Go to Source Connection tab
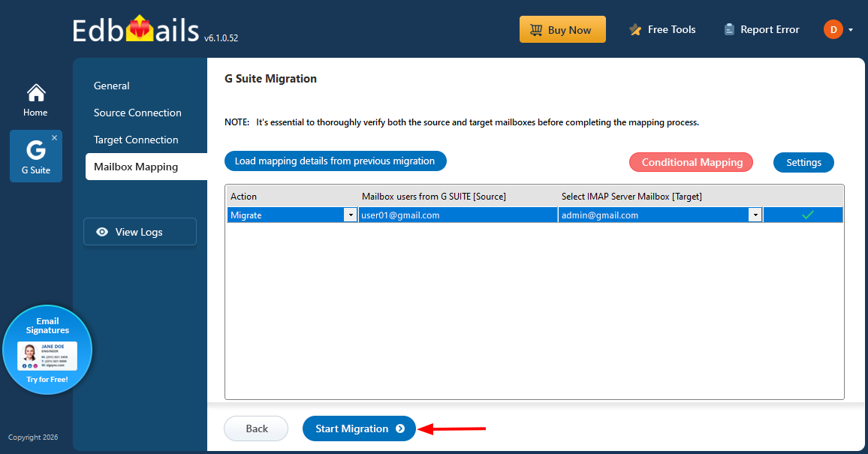 point(137,113)
